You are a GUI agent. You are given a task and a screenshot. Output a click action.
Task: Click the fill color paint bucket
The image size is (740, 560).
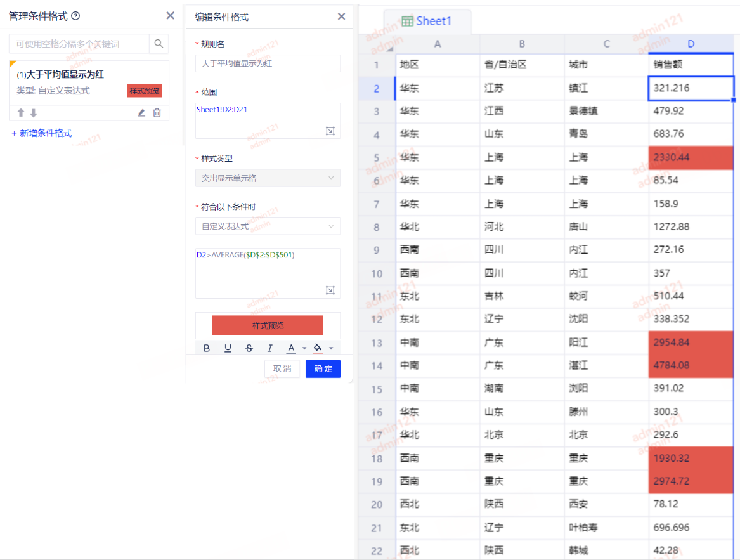click(318, 348)
